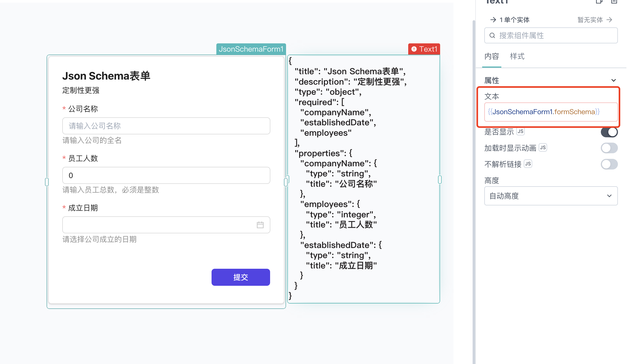The width and height of the screenshot is (628, 364).
Task: Click the Json Schema表单 form heading
Action: click(106, 76)
